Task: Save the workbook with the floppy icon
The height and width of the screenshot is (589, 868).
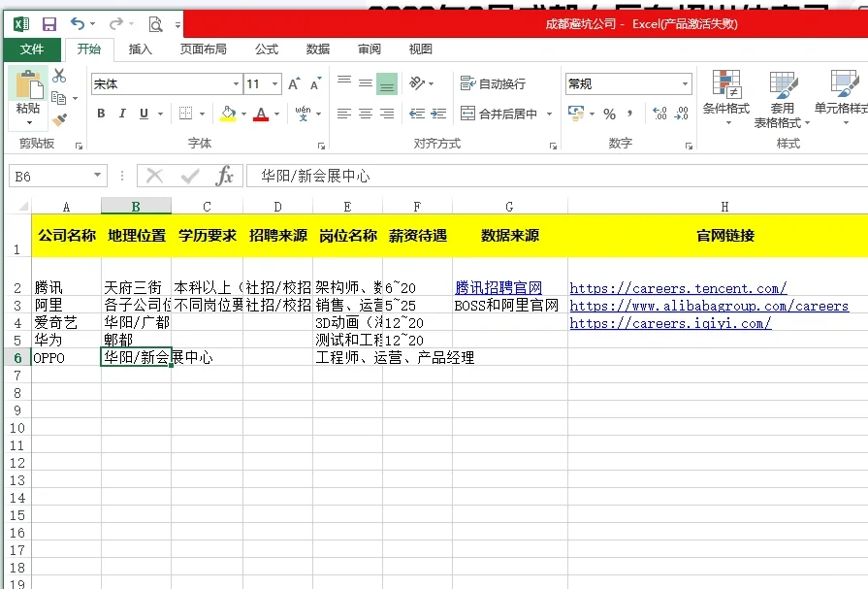Action: pyautogui.click(x=49, y=24)
